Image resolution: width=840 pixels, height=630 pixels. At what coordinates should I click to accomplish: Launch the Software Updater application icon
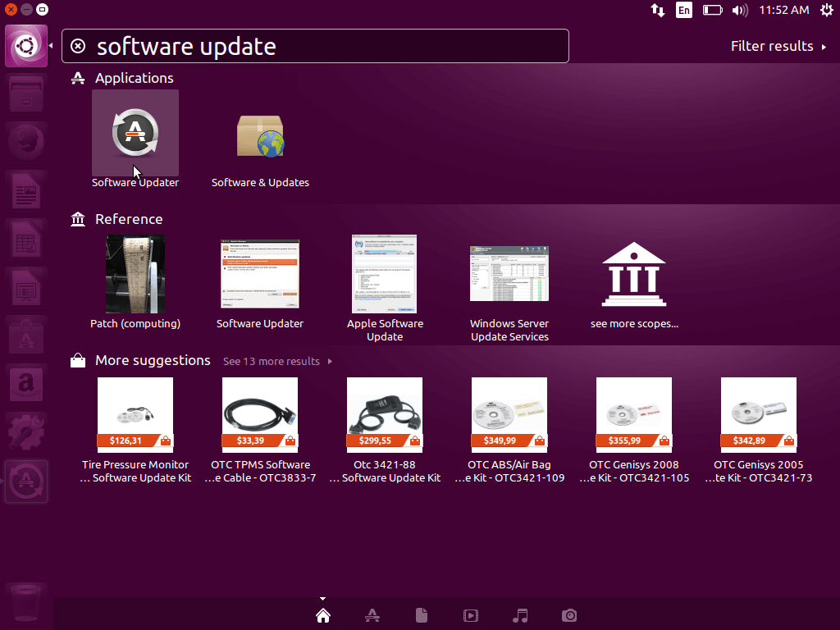[135, 133]
